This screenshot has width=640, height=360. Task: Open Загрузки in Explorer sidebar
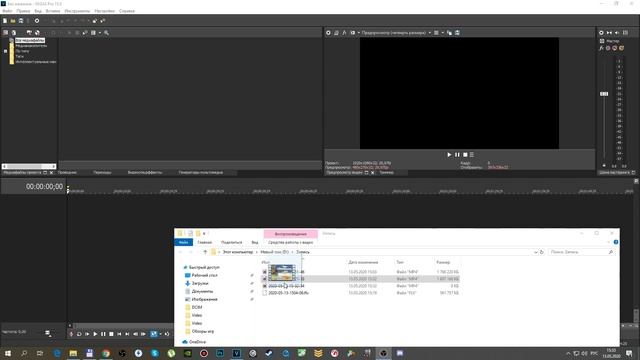tap(200, 283)
